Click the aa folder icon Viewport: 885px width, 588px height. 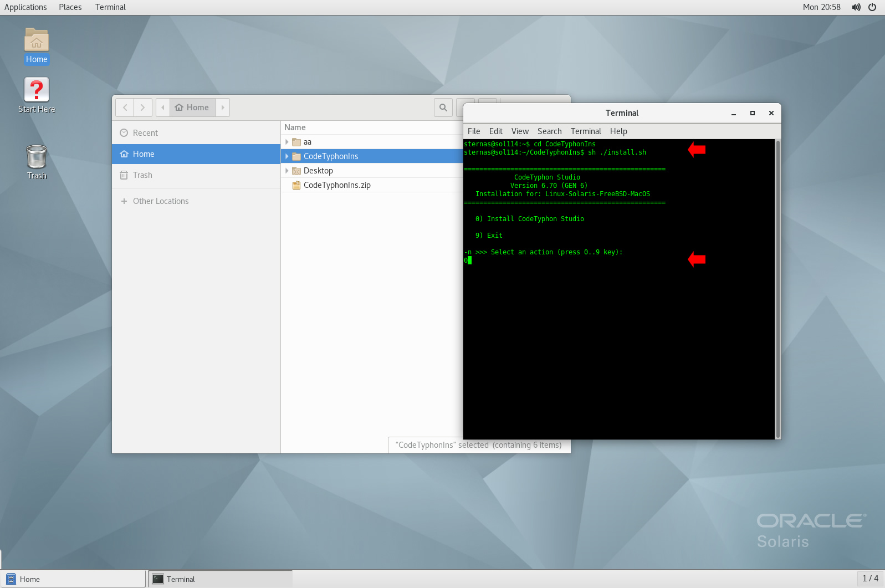point(296,142)
